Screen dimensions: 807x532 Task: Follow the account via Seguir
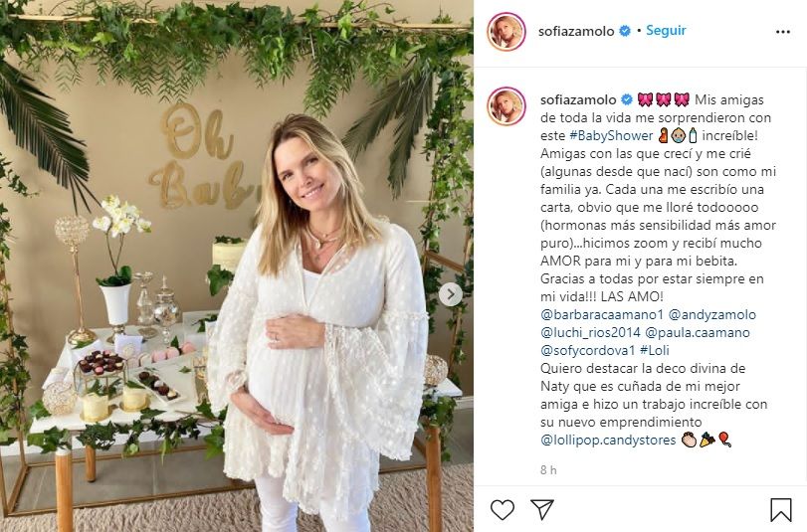tap(666, 31)
